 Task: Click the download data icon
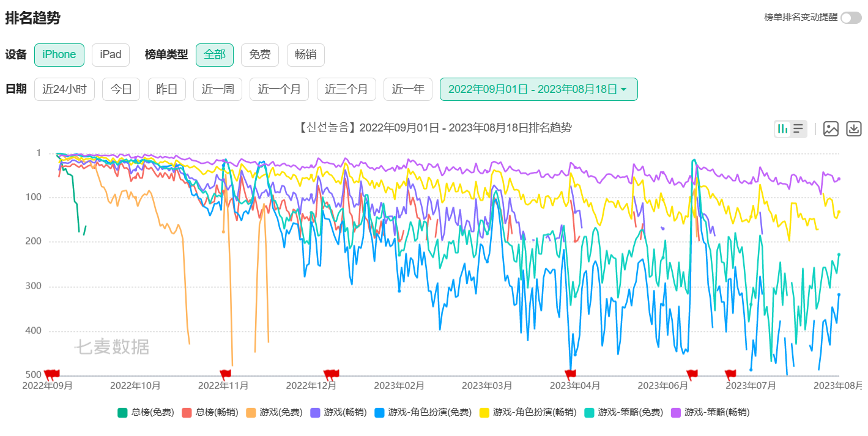tap(854, 128)
